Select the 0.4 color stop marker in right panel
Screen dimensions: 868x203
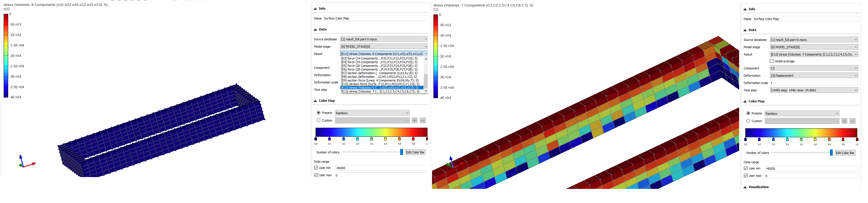pyautogui.click(x=787, y=139)
